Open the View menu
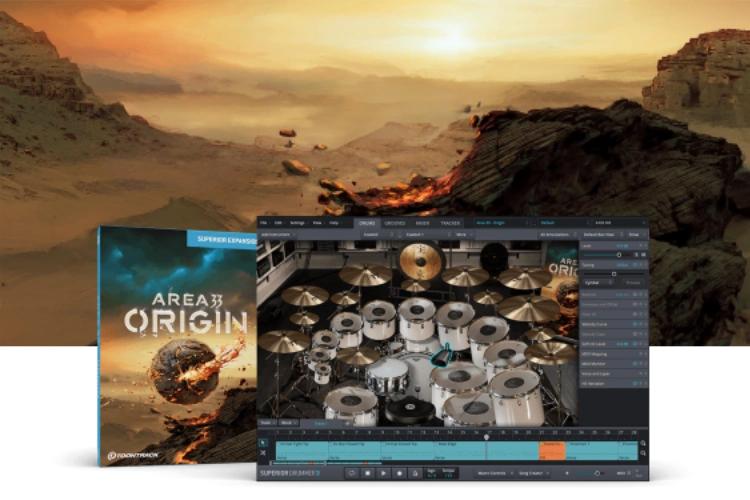Image resolution: width=750 pixels, height=500 pixels. coord(317,223)
